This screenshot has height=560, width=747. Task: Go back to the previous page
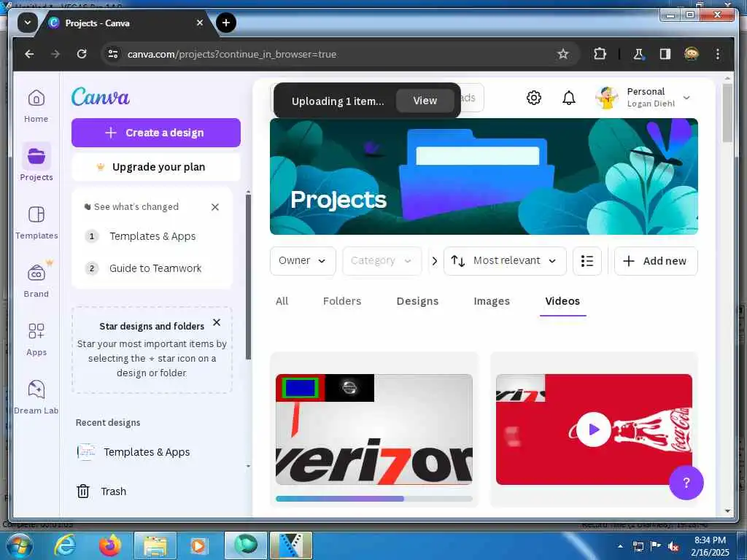[x=29, y=54]
